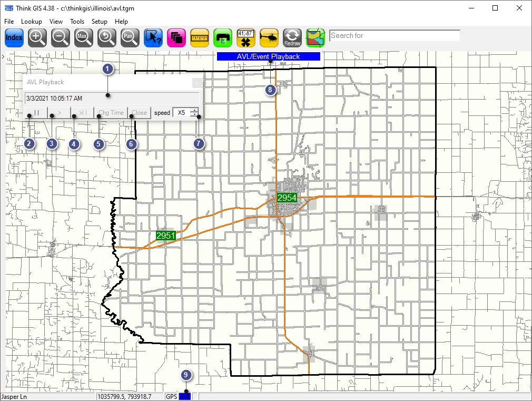This screenshot has height=401, width=532.
Task: Redraw the map
Action: click(292, 38)
